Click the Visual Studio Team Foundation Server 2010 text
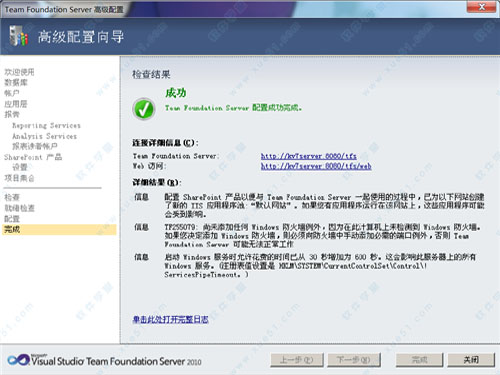The width and height of the screenshot is (500, 375). pos(116,361)
